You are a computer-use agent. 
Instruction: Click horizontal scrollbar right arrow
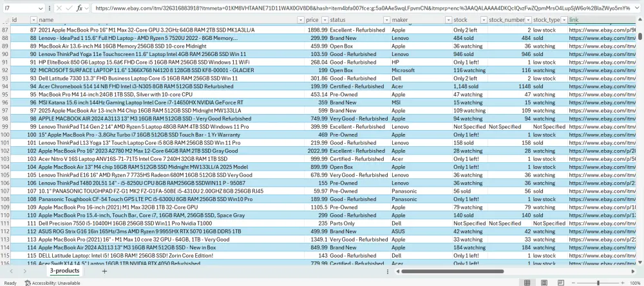pyautogui.click(x=633, y=271)
